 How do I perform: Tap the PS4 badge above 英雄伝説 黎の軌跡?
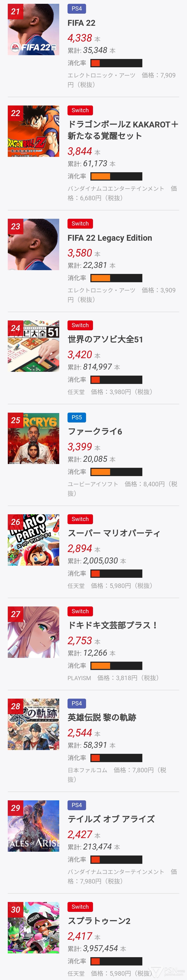coord(77,703)
